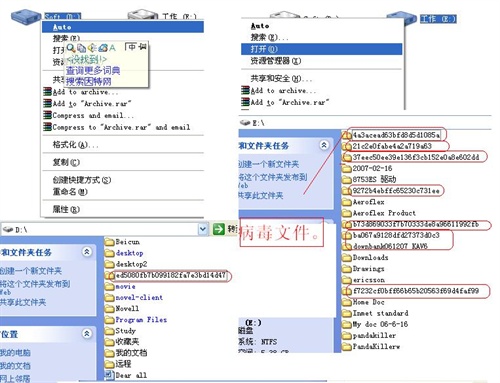500x383 pixels.
Task: Click 我的电脑 link in D: window
Action: [15, 352]
